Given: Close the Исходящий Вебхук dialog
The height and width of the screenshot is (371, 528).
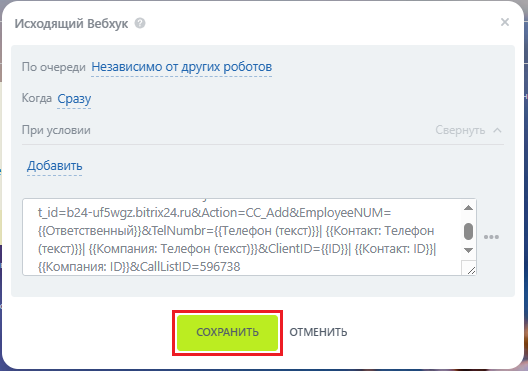Looking at the screenshot, I should tap(505, 22).
